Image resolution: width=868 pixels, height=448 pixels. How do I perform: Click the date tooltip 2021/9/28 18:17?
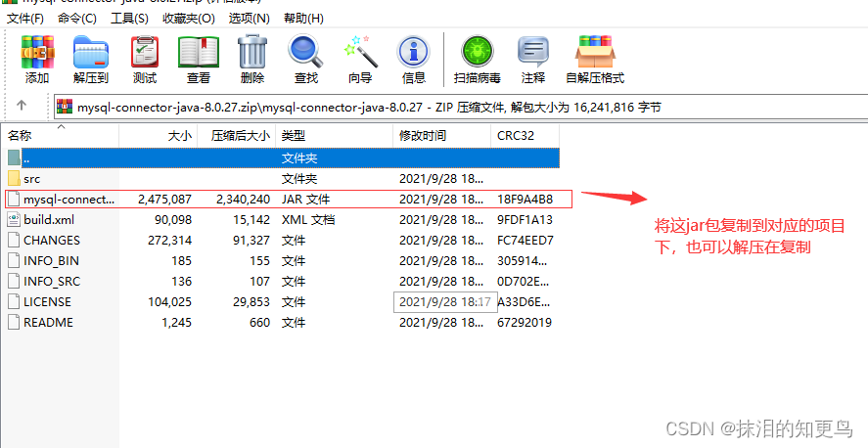click(x=445, y=302)
